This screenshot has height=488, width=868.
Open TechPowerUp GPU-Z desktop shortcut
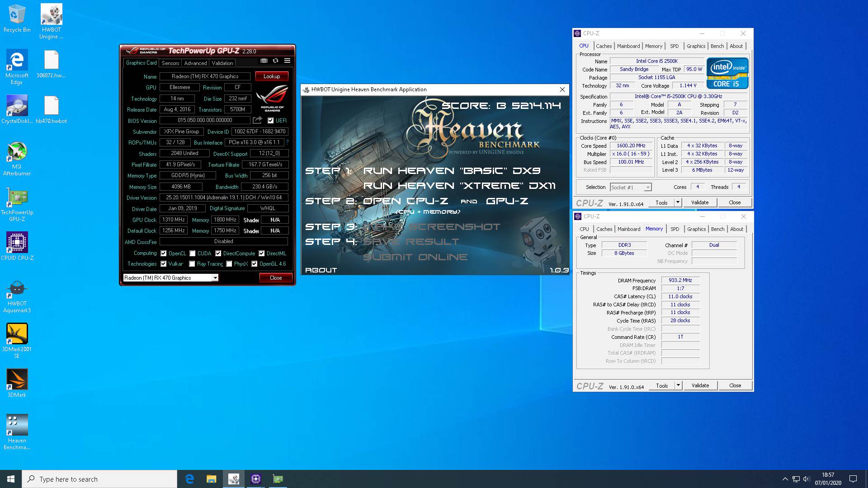(x=17, y=204)
